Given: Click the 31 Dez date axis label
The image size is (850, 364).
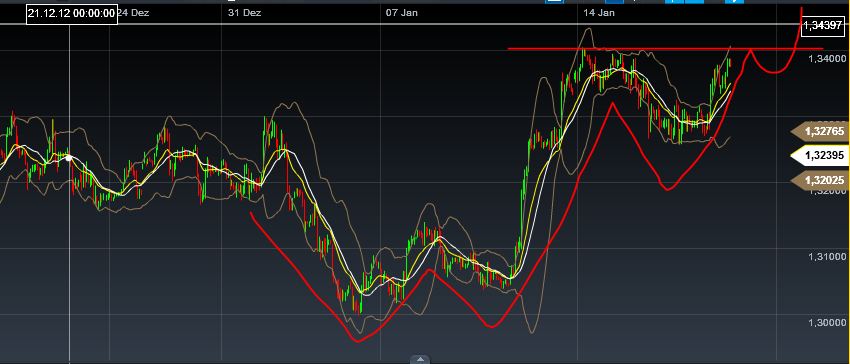Looking at the screenshot, I should tap(244, 13).
